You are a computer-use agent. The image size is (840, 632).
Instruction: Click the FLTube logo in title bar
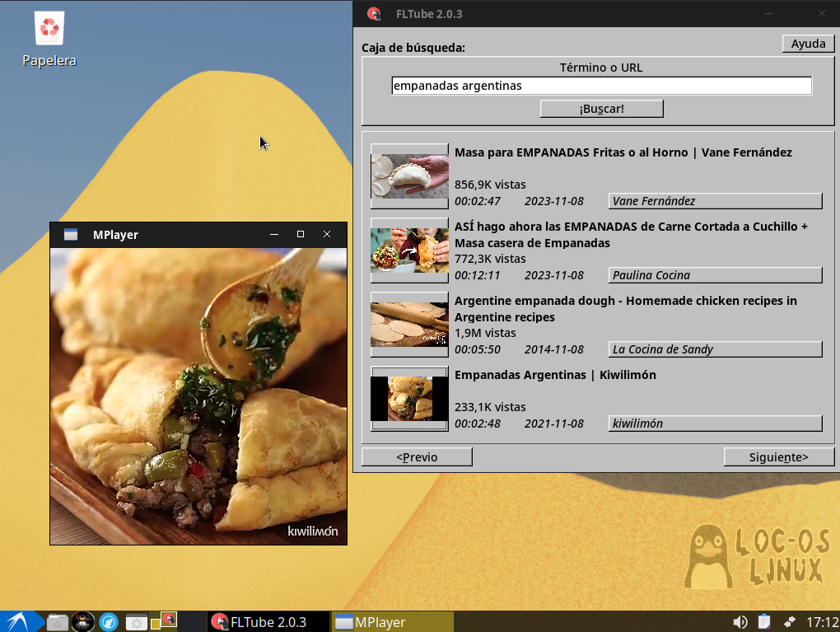[374, 14]
